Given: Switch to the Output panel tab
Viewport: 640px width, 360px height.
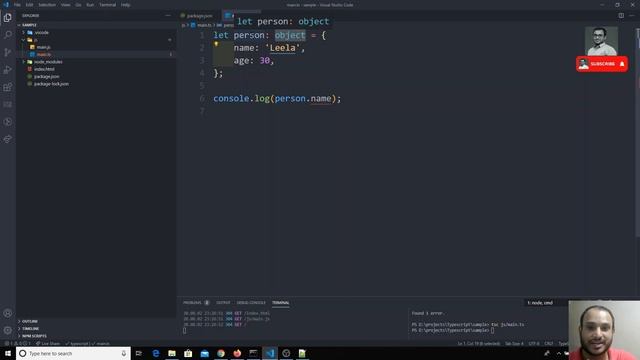Looking at the screenshot, I should coord(223,303).
